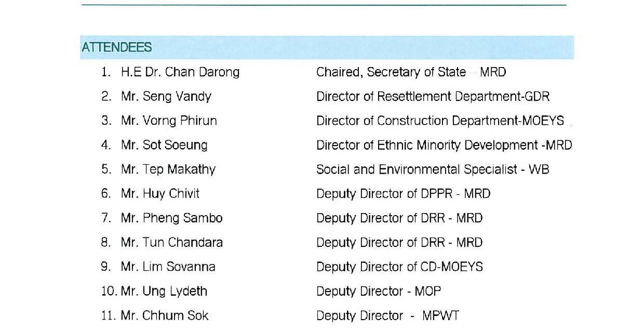
Task: Click on Mr. Huy Chivit
Action: tap(160, 194)
